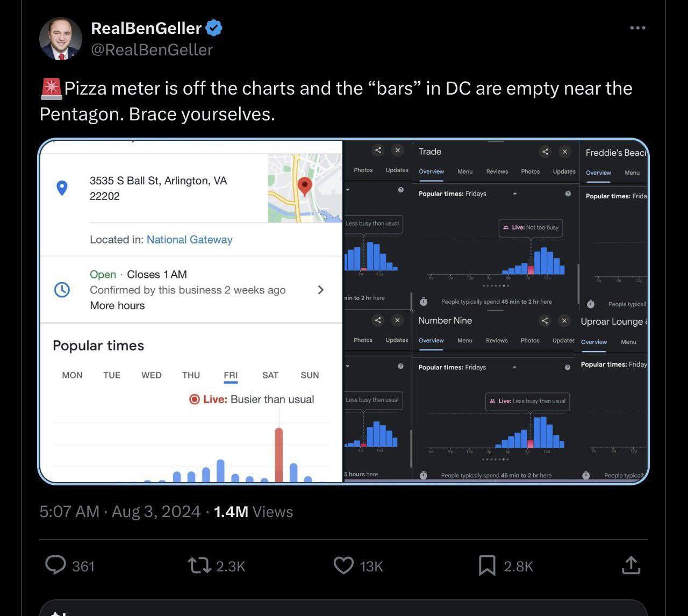688x616 pixels.
Task: Repost the tweet via the retweet icon
Action: pos(199,565)
